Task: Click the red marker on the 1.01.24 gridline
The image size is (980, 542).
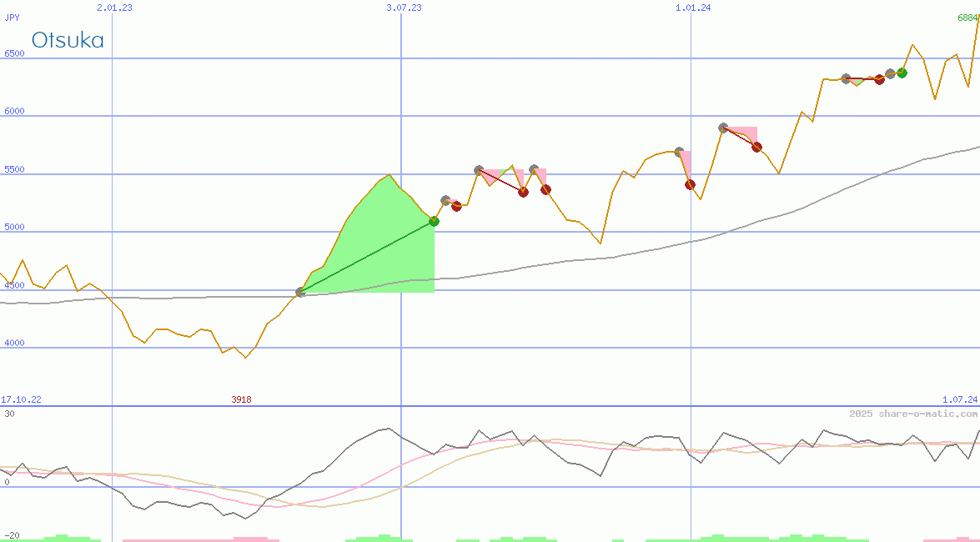Action: [690, 185]
